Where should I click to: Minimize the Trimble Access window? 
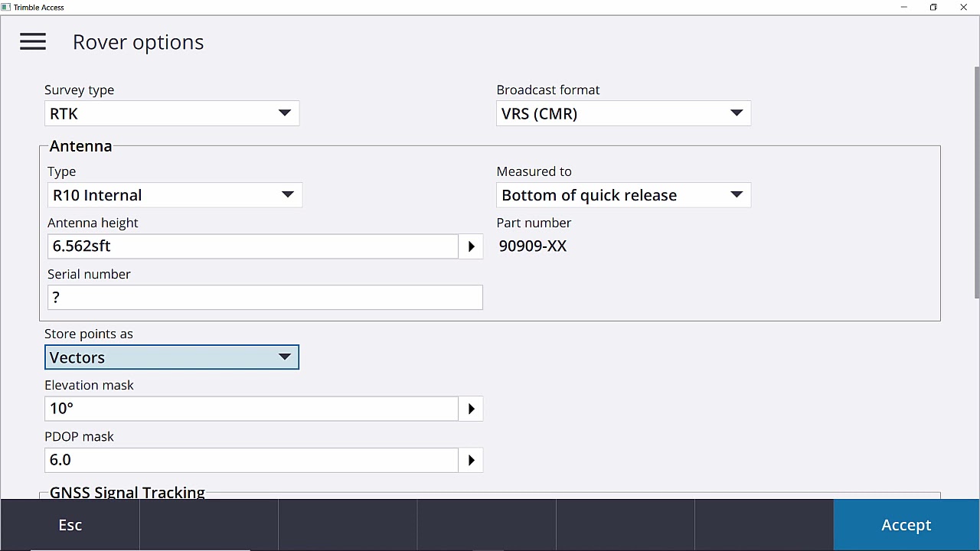904,7
